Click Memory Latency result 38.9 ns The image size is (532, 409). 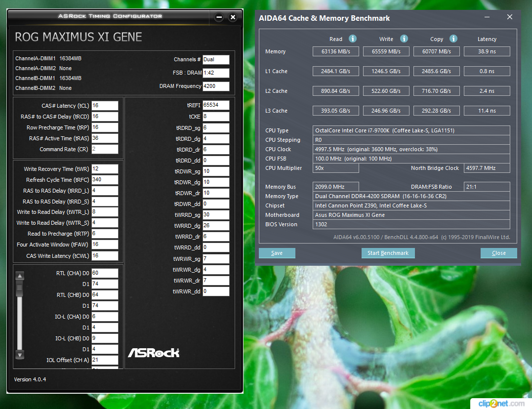point(487,51)
